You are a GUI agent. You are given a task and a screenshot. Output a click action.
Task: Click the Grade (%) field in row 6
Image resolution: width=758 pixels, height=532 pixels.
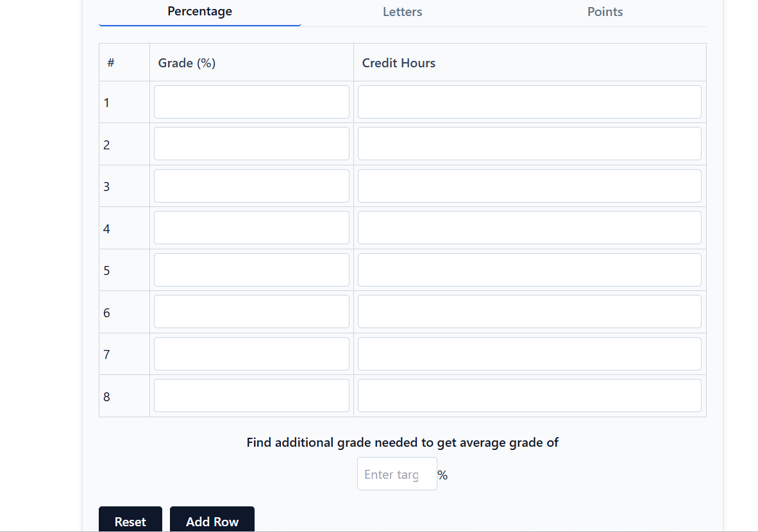click(x=251, y=312)
